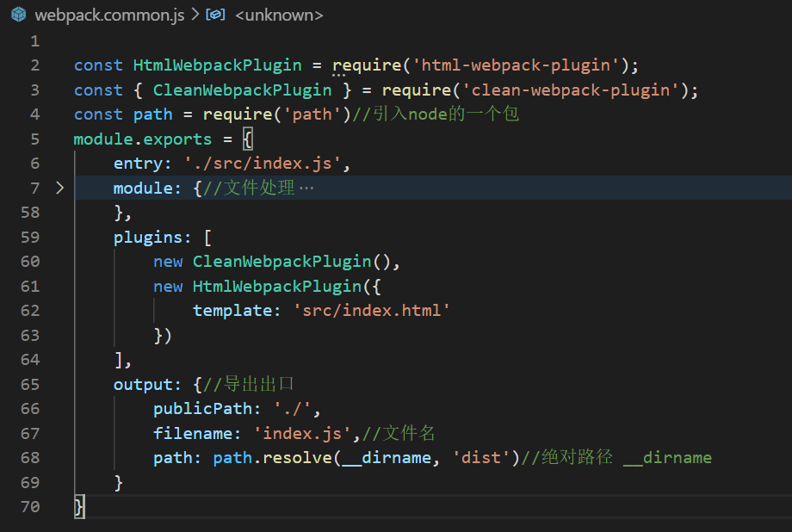Click the breadcrumb chevron after webpack.common.js
Screen dimensions: 792x532
[x=195, y=15]
